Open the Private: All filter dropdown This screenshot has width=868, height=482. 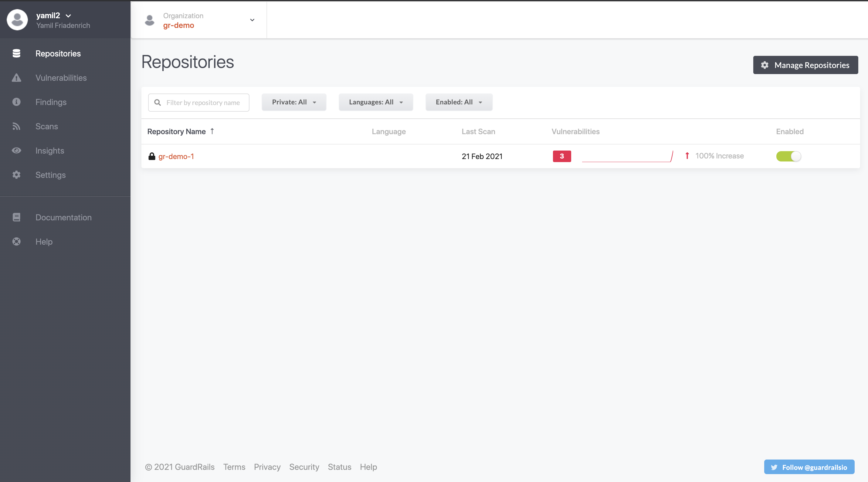[294, 102]
